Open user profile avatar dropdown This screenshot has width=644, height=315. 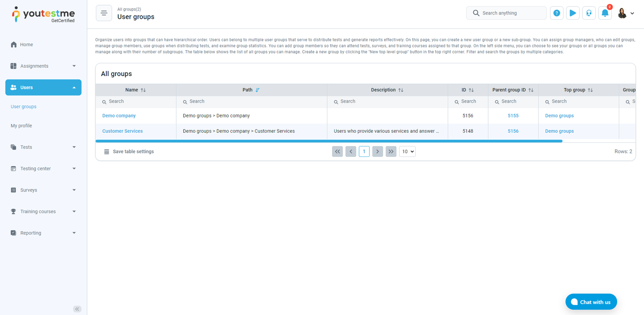coord(626,13)
